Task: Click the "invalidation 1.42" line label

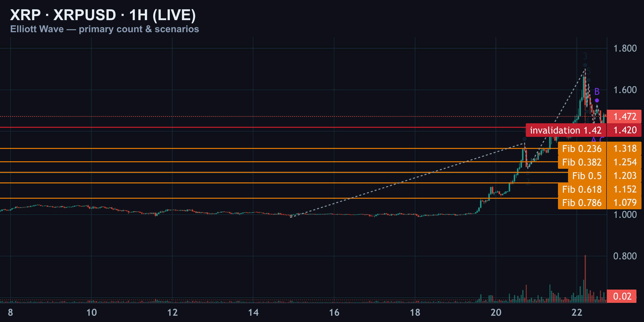Action: pyautogui.click(x=566, y=130)
